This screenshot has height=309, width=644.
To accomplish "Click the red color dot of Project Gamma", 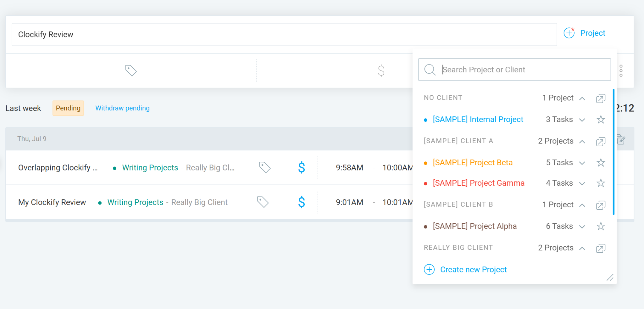I will 425,183.
